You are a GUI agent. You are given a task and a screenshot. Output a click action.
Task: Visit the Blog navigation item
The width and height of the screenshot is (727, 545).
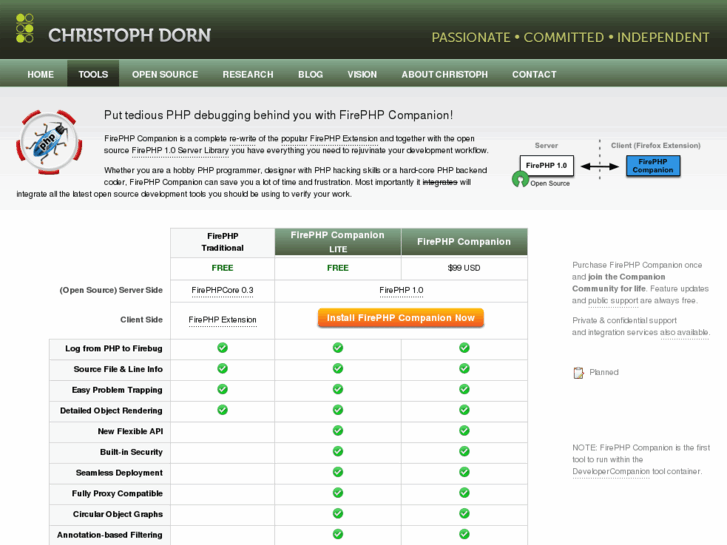point(310,74)
